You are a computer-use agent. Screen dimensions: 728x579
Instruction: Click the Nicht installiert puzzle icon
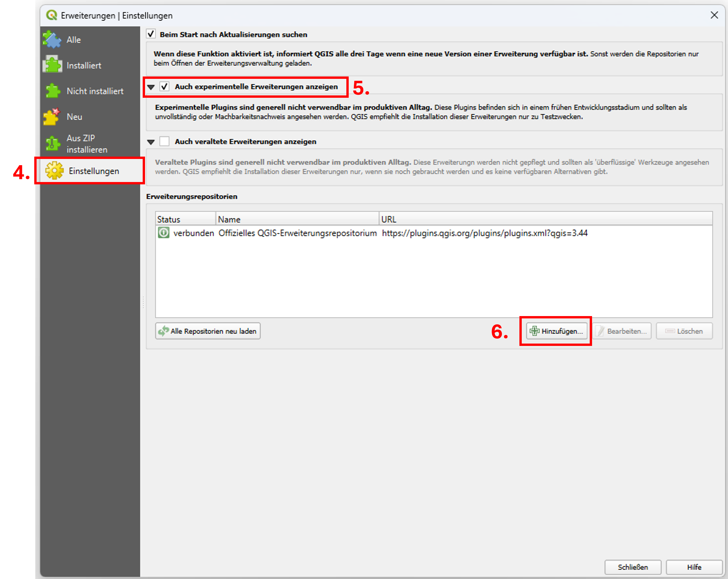(52, 91)
